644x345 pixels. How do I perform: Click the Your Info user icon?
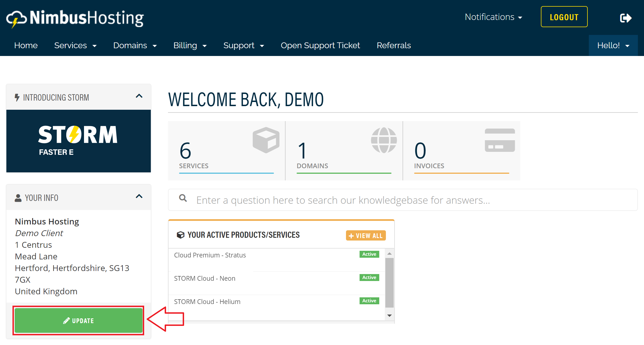(18, 198)
